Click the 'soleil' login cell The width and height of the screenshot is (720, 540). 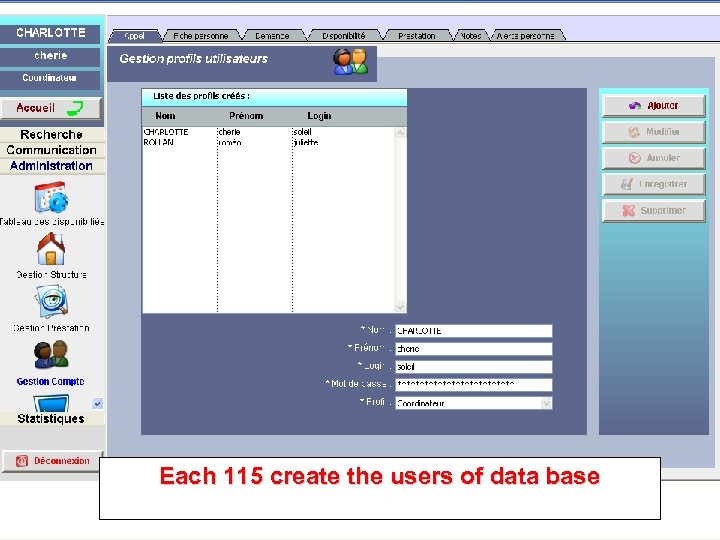click(302, 132)
